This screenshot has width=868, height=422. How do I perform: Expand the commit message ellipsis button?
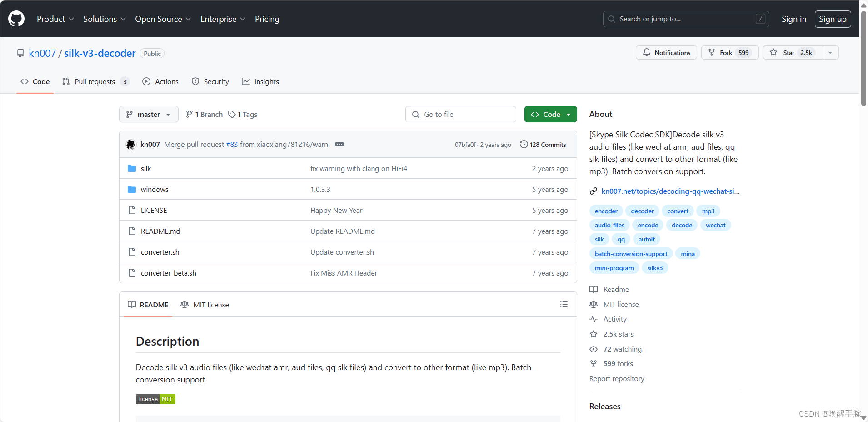click(339, 144)
